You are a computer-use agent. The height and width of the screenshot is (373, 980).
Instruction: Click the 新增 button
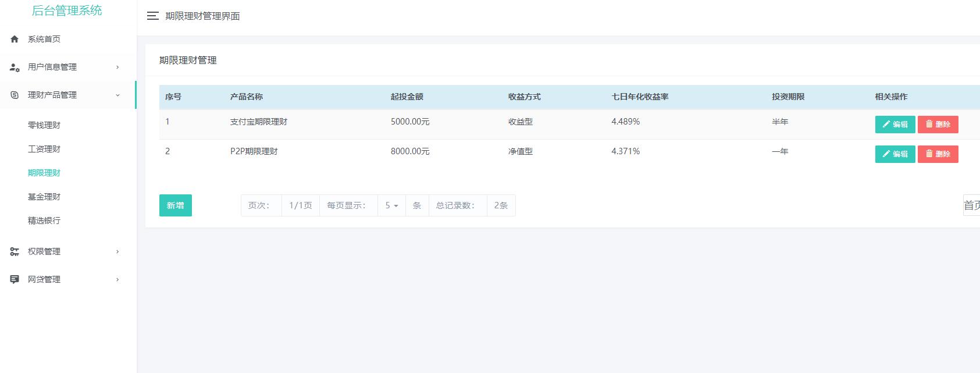point(176,205)
